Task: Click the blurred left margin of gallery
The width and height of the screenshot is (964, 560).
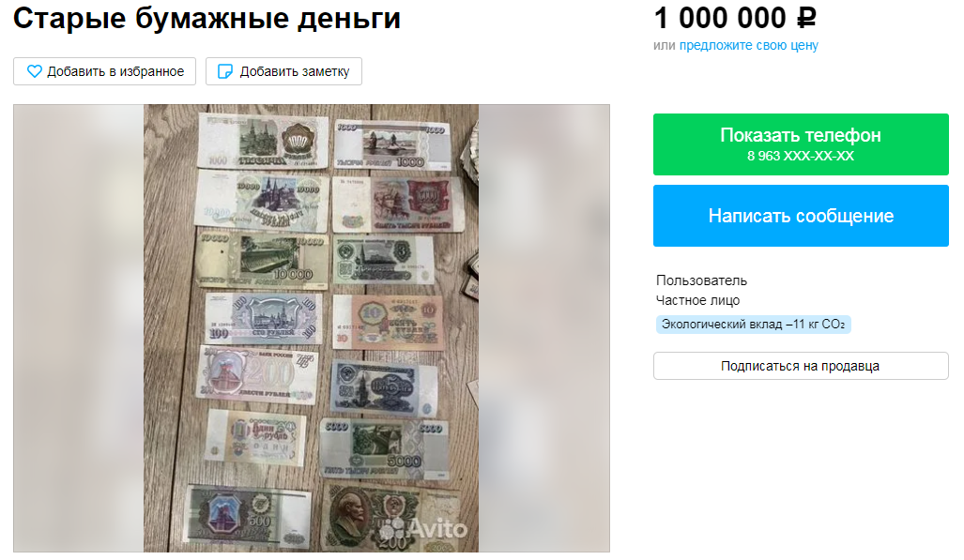Action: coord(79,328)
